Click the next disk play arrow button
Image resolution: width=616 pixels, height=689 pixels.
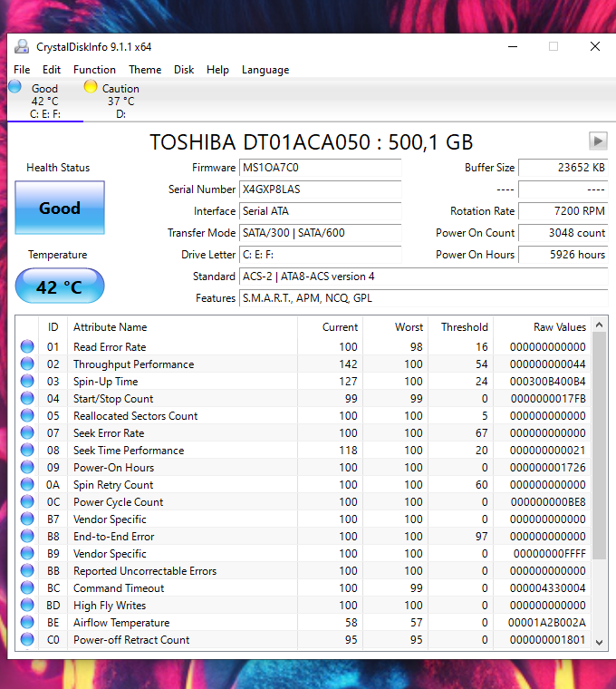point(598,141)
